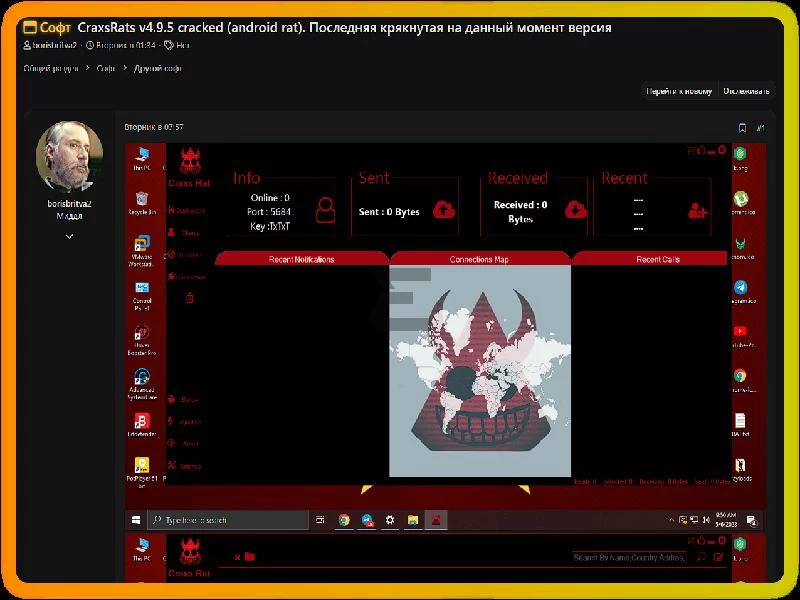The width and height of the screenshot is (800, 600).
Task: Click the world map in Connections Map
Action: 480,371
